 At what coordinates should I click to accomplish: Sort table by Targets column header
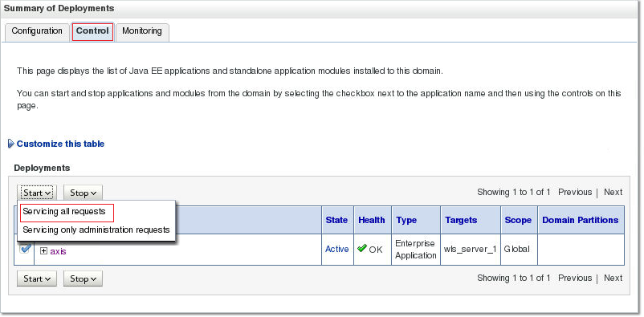tap(461, 220)
